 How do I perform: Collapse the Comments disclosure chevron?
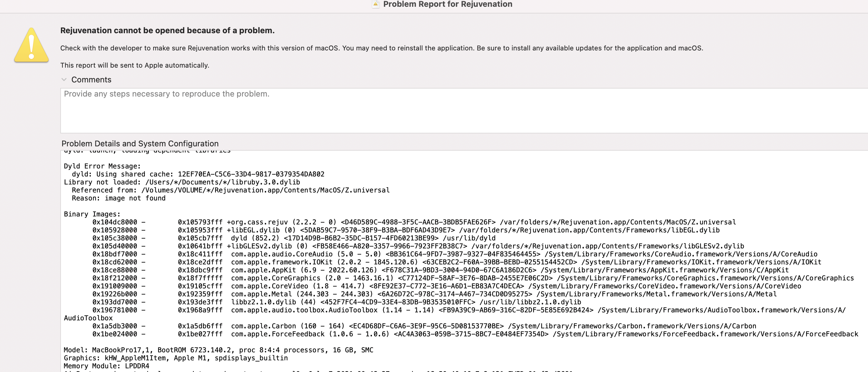(64, 79)
